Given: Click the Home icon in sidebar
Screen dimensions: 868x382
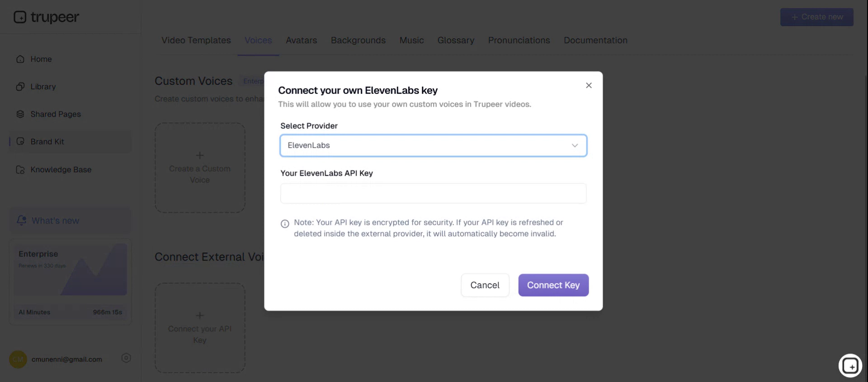Looking at the screenshot, I should (20, 59).
